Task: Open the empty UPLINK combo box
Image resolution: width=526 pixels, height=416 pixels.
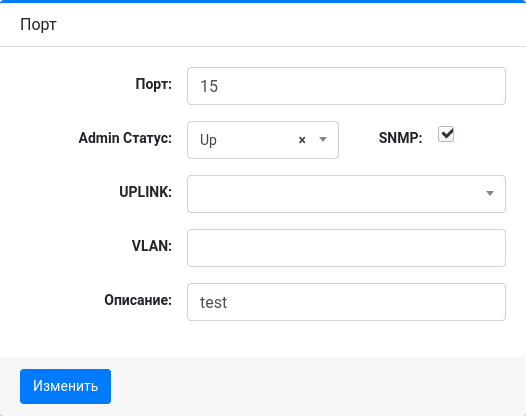Action: 346,194
